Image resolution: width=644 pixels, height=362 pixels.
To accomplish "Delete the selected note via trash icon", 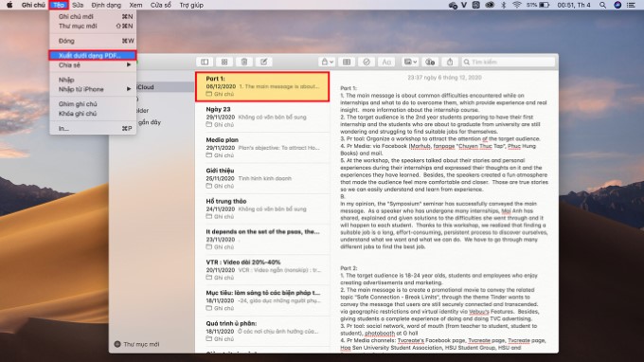I will [244, 62].
